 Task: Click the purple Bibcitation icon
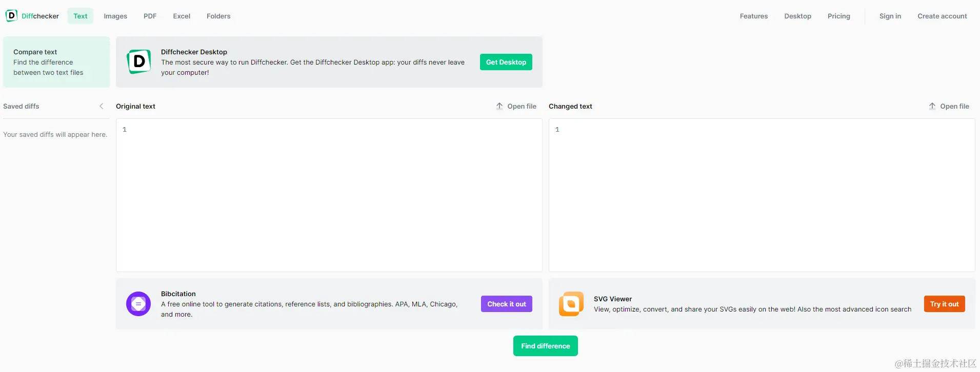[138, 304]
